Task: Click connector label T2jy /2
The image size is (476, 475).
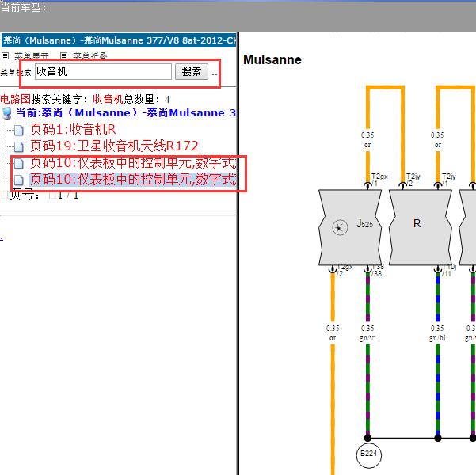Action: point(413,180)
